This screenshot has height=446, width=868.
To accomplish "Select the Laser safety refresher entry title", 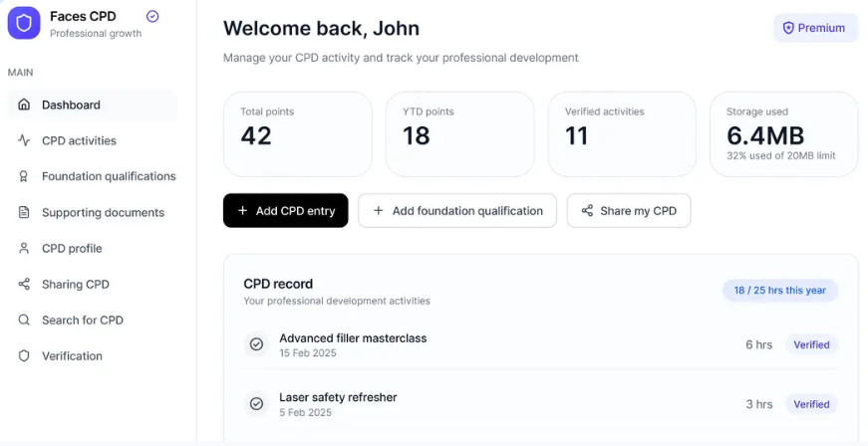I will [338, 397].
